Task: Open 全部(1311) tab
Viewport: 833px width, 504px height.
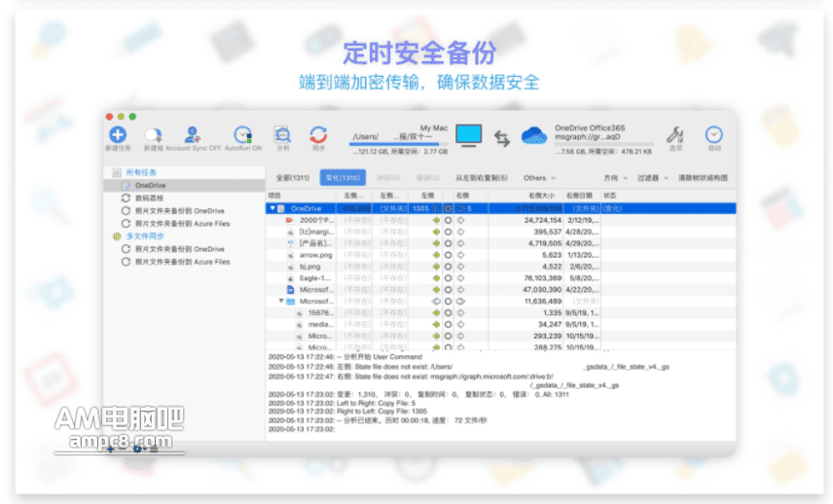Action: point(293,177)
